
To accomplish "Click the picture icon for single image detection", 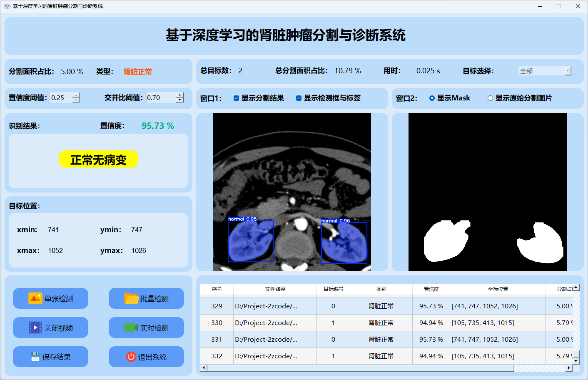I will (x=35, y=298).
